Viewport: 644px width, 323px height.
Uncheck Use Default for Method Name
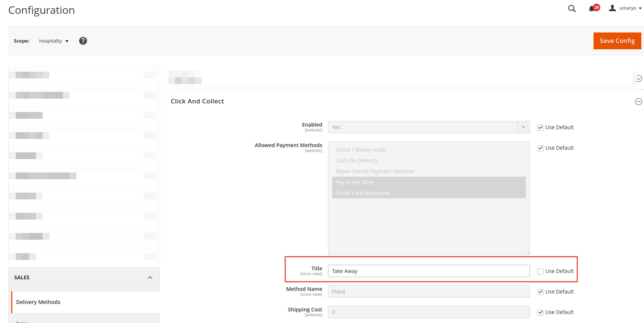(x=540, y=292)
